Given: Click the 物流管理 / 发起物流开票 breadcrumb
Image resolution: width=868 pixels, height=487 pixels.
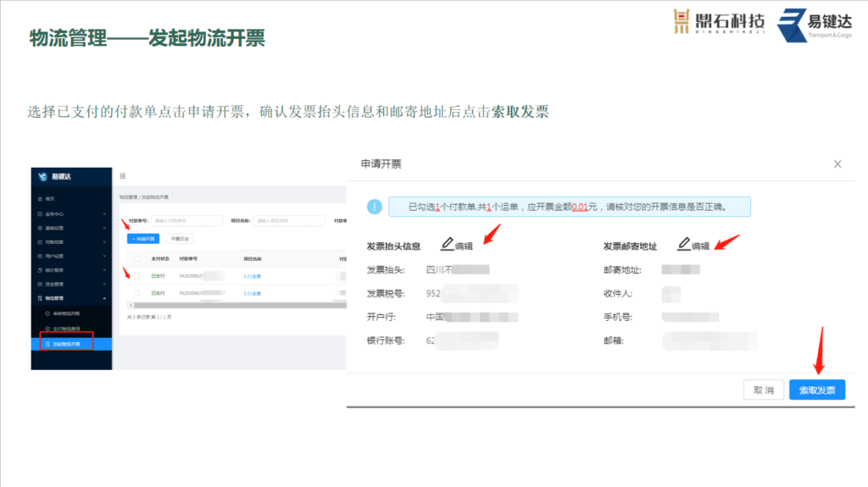Looking at the screenshot, I should point(144,197).
